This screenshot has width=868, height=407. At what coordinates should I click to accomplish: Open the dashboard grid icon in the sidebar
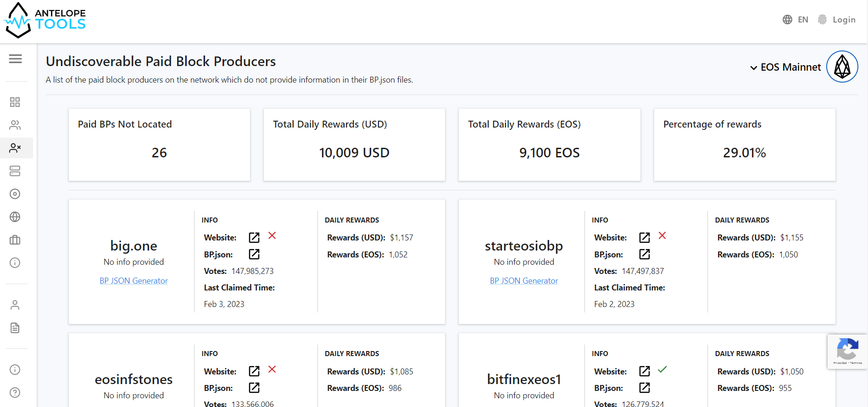[x=15, y=102]
